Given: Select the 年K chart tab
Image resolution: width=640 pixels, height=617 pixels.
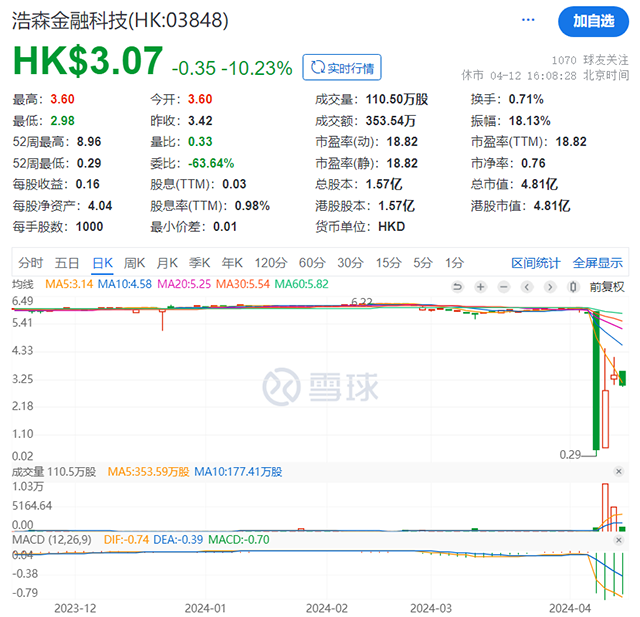Looking at the screenshot, I should coord(232,263).
